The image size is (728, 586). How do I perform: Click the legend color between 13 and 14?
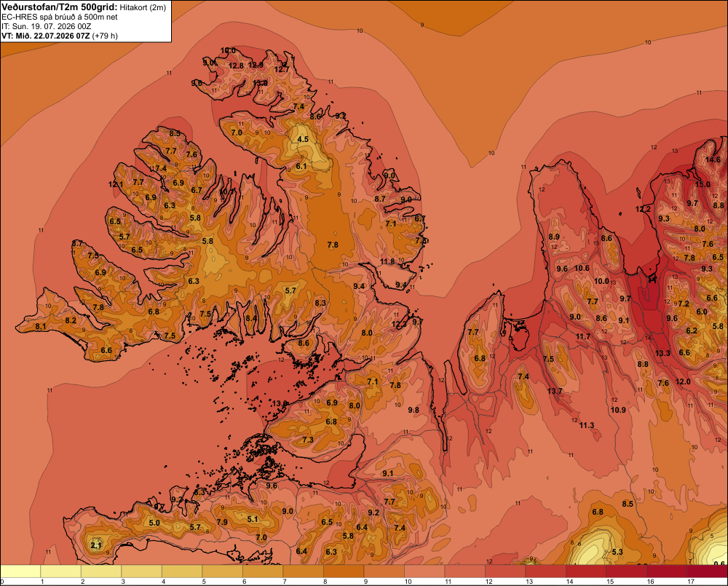tap(545, 571)
